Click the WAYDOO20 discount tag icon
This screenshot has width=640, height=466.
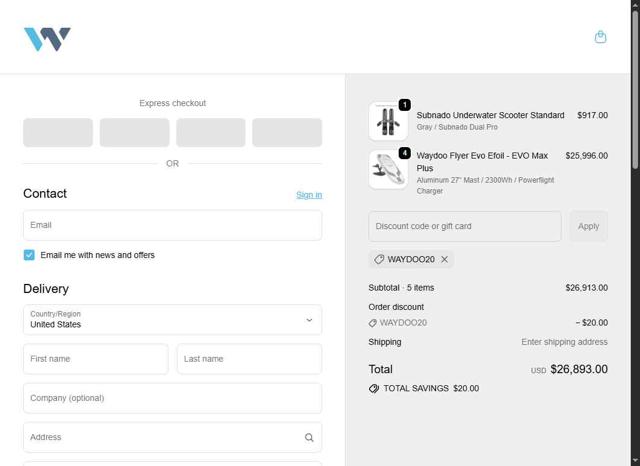point(379,259)
